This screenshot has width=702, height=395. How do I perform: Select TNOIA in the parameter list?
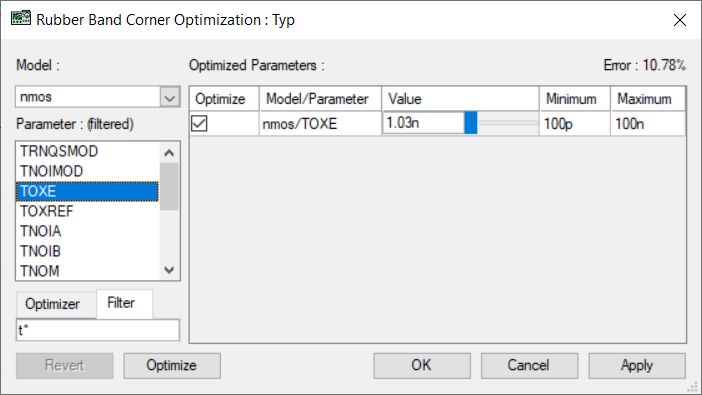click(87, 231)
